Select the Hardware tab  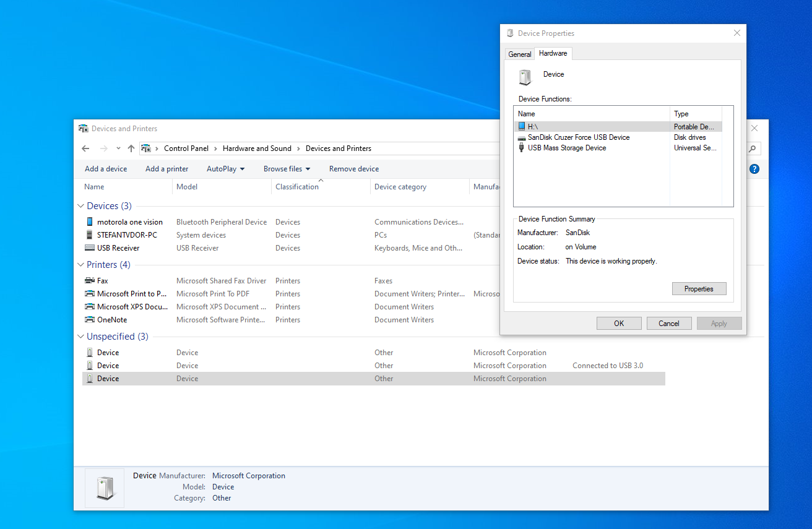[553, 53]
